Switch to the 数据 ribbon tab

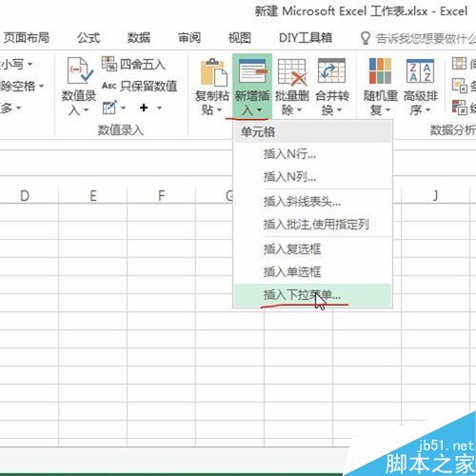coord(139,38)
